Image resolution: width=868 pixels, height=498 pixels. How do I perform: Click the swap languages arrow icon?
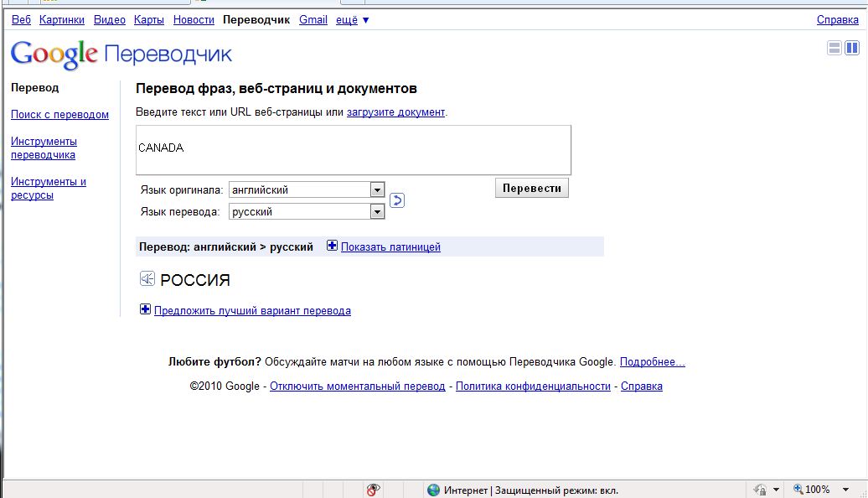pyautogui.click(x=398, y=200)
